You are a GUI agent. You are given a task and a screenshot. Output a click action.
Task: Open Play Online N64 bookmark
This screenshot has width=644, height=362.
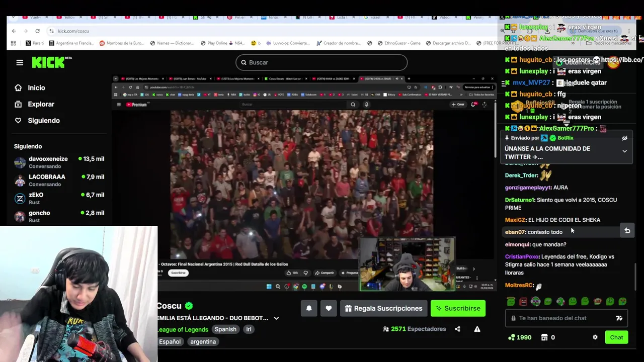[x=222, y=43]
